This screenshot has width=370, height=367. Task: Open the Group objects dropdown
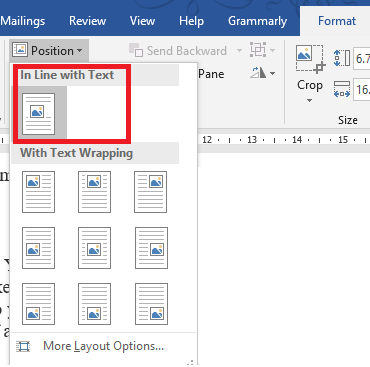coord(263,50)
